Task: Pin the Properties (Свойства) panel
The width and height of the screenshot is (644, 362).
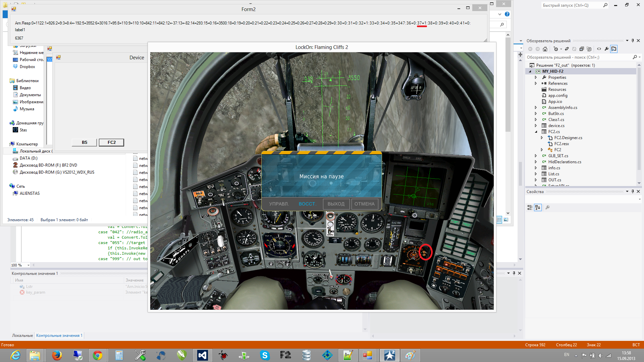Action: [x=633, y=192]
